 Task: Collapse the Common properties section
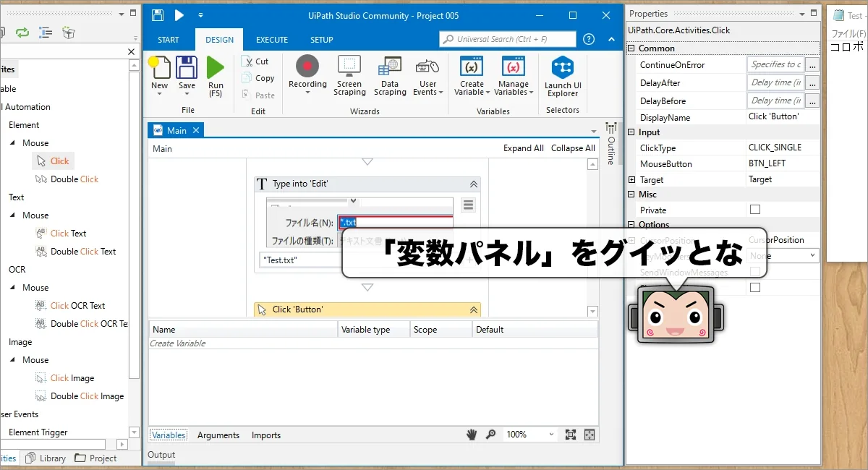coord(631,48)
